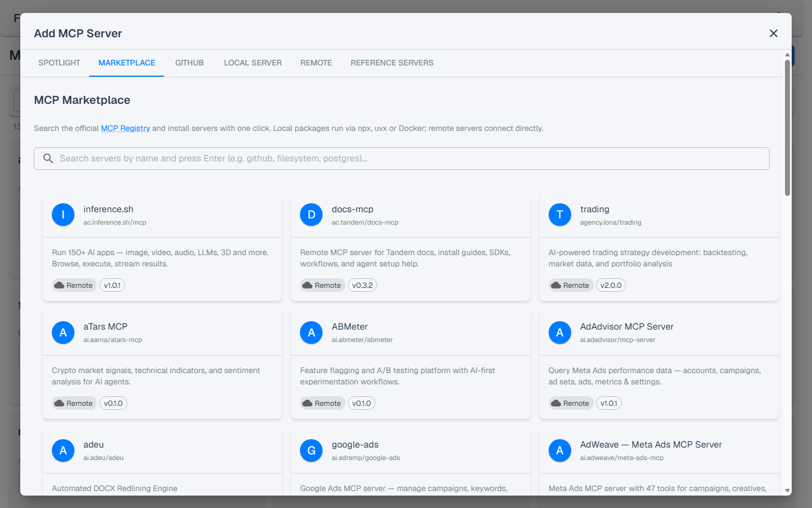The image size is (812, 508).
Task: Click the search magnifier icon
Action: [48, 159]
